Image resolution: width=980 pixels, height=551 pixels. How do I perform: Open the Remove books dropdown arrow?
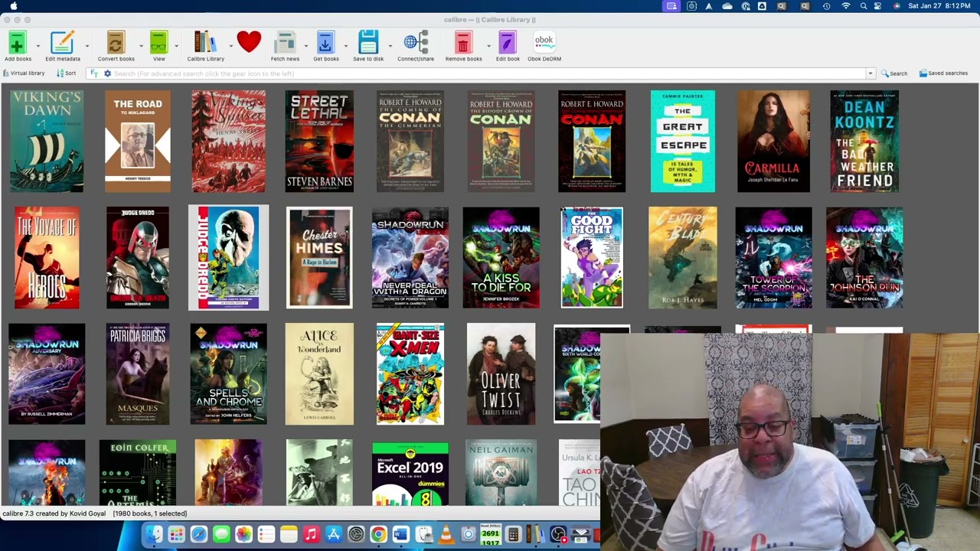point(488,46)
